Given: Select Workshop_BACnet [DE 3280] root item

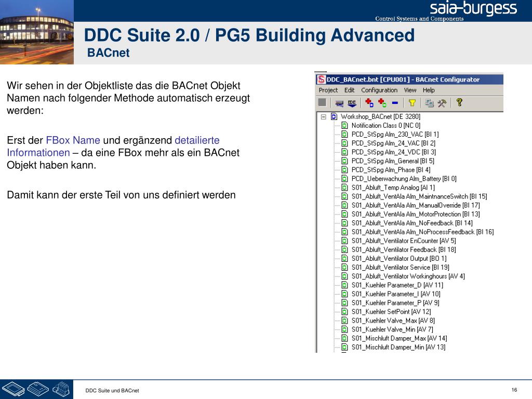Looking at the screenshot, I should [380, 116].
